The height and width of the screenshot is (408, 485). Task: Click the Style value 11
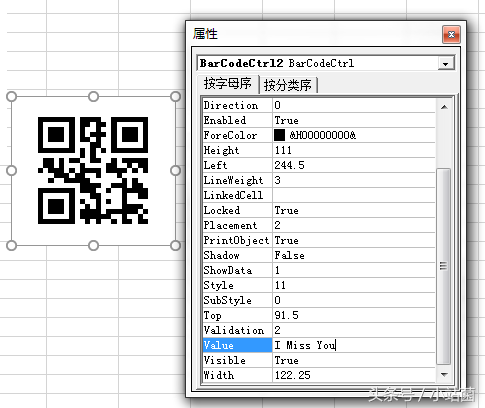click(354, 285)
